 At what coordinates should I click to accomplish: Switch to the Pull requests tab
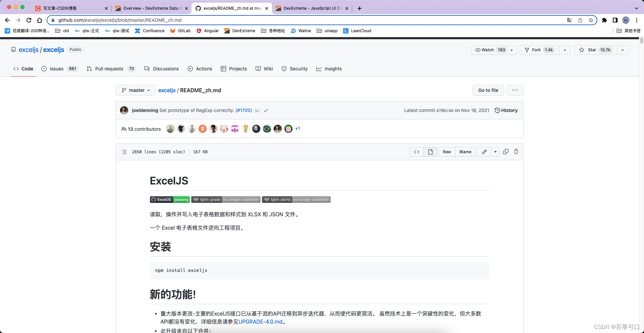click(x=111, y=69)
